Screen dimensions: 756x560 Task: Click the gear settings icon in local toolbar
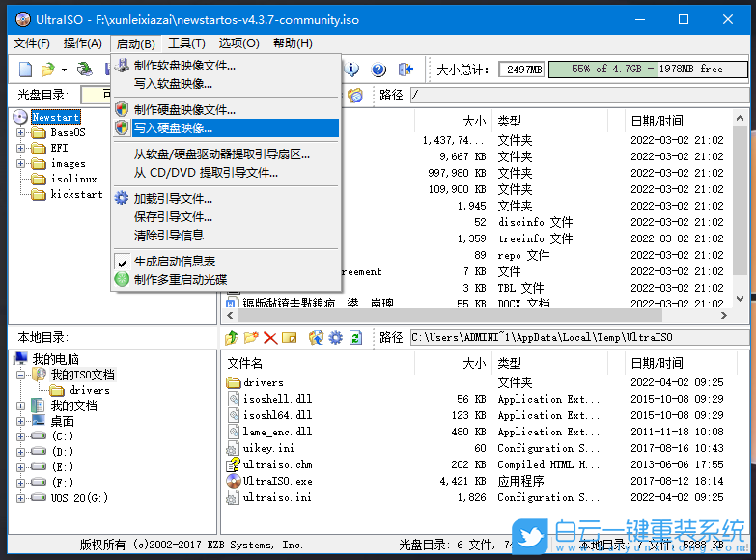click(x=335, y=338)
